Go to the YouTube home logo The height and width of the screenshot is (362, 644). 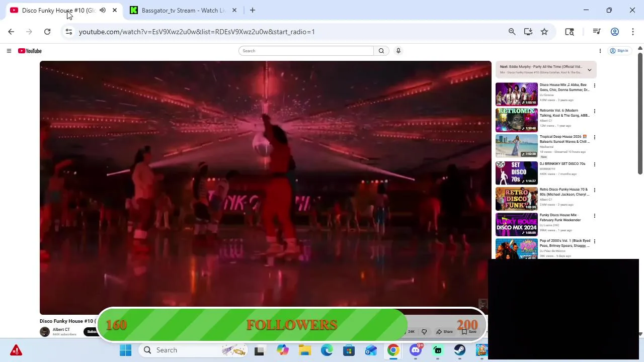click(x=30, y=51)
